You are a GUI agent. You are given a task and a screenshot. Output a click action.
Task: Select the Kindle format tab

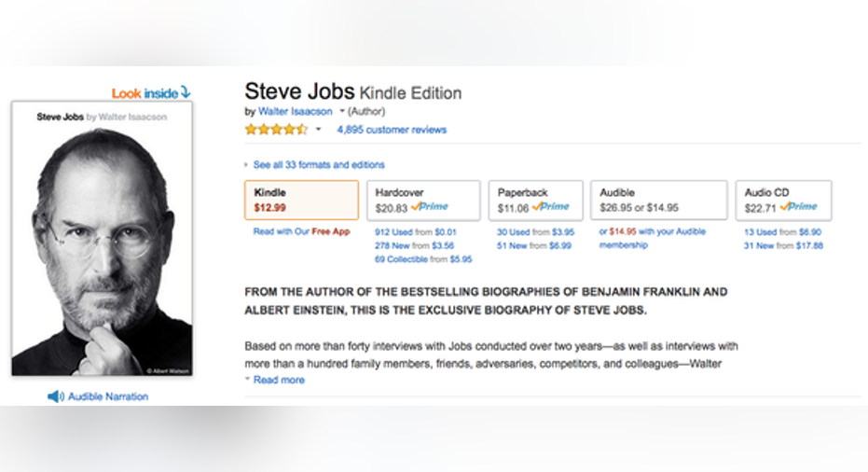pyautogui.click(x=302, y=200)
